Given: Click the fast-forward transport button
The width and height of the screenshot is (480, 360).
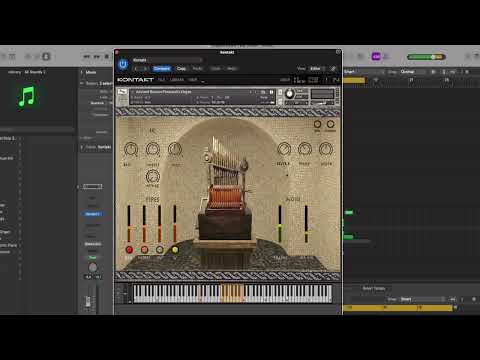Looking at the screenshot, I should (96, 57).
